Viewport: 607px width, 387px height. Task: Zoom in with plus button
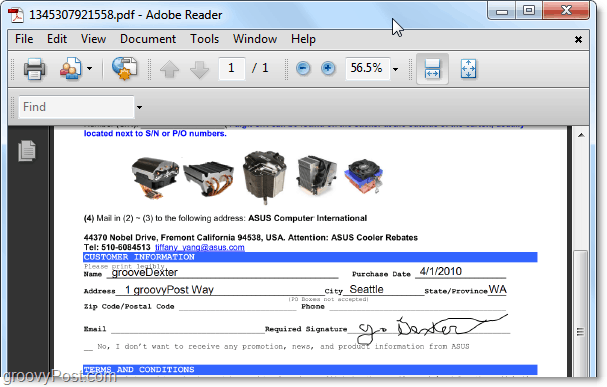click(x=328, y=68)
